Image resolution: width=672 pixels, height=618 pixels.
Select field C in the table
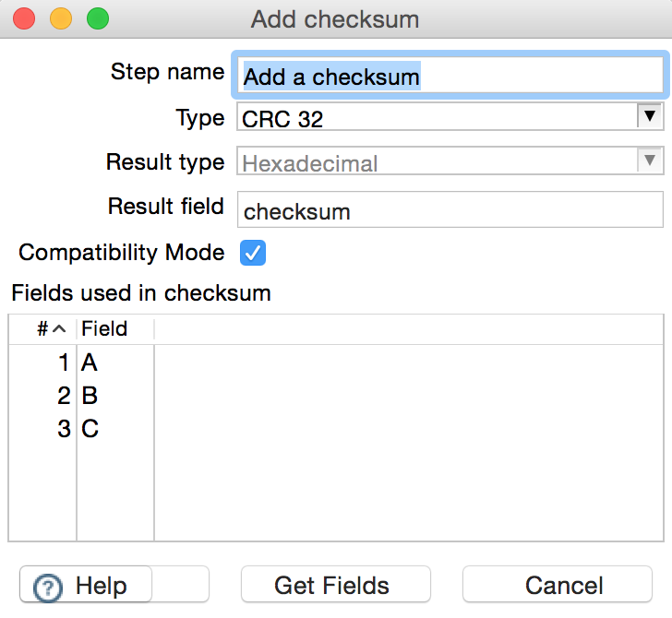(90, 430)
